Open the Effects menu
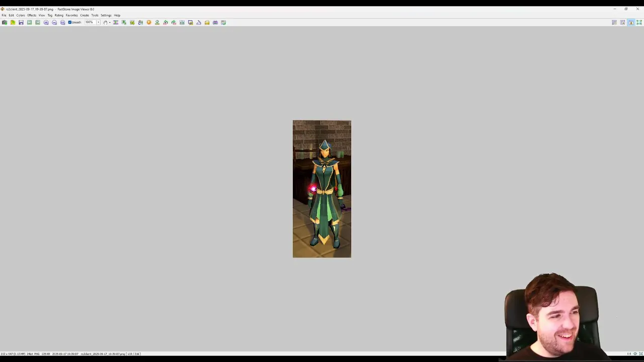Image resolution: width=644 pixels, height=362 pixels. (32, 15)
